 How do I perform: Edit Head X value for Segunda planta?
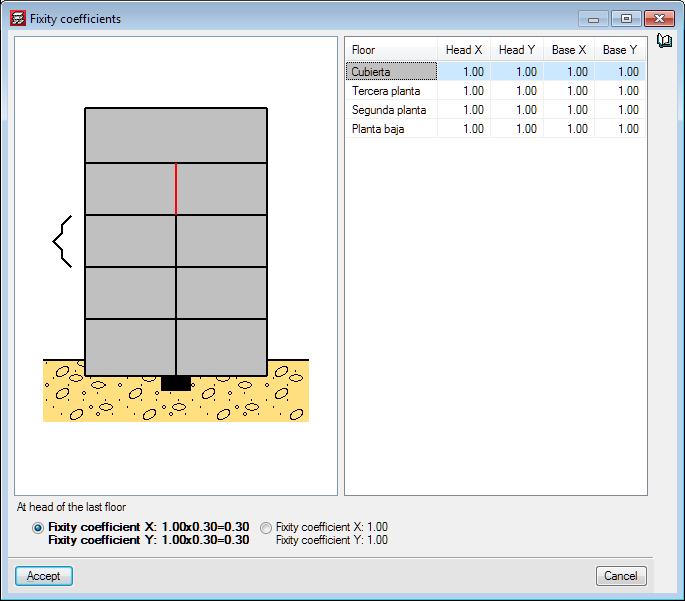464,110
